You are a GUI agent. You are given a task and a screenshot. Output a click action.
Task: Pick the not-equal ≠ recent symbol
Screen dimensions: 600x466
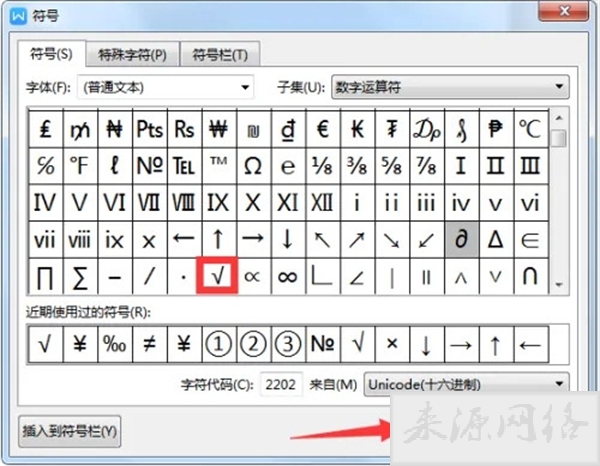click(149, 344)
